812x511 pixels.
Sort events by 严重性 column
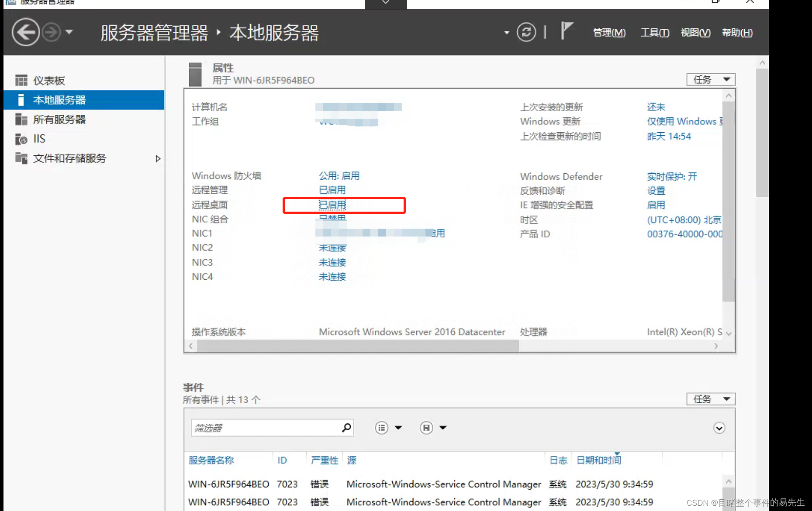325,460
